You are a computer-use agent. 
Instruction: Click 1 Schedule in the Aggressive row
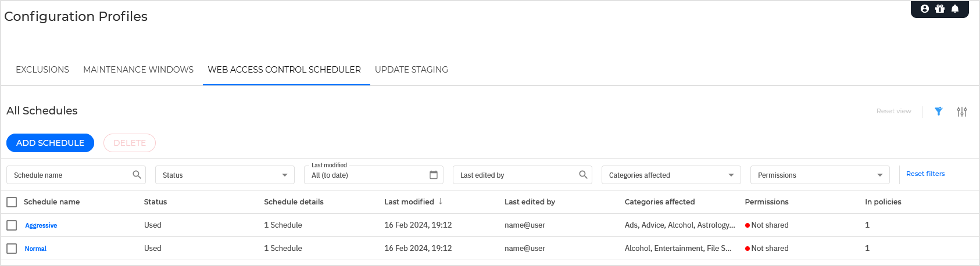coord(283,225)
